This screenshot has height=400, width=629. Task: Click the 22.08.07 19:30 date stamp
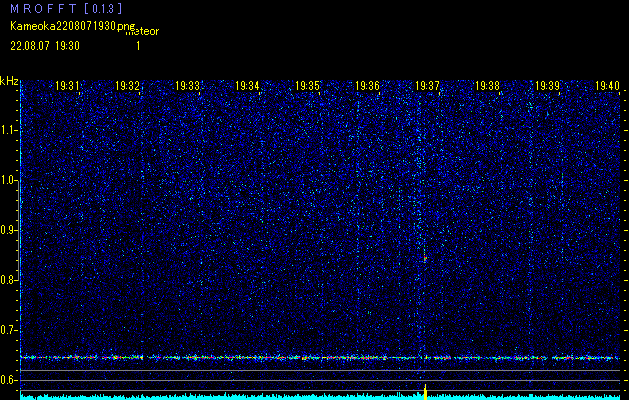pyautogui.click(x=45, y=46)
